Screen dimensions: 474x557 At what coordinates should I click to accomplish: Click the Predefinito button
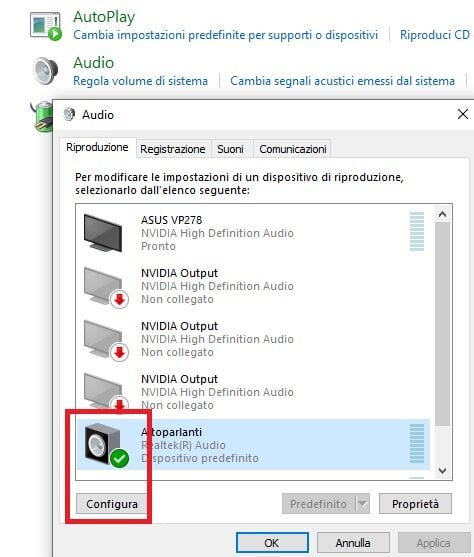tap(319, 504)
